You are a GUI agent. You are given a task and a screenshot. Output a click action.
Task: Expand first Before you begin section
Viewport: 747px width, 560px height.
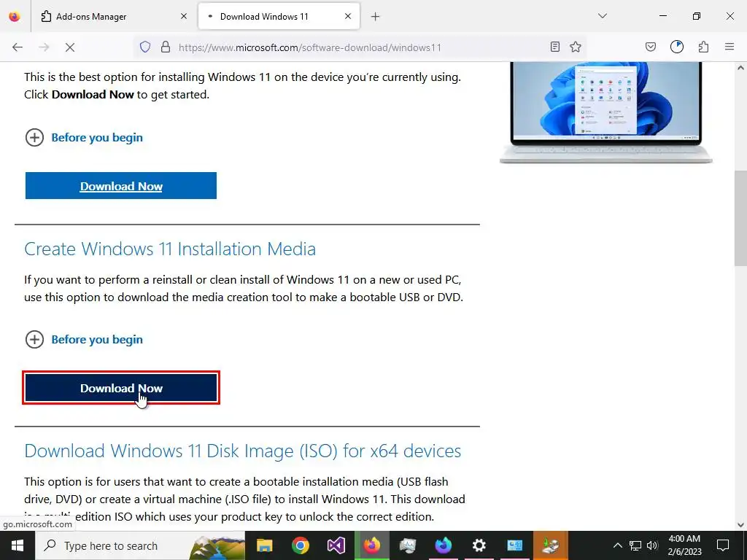tap(84, 138)
